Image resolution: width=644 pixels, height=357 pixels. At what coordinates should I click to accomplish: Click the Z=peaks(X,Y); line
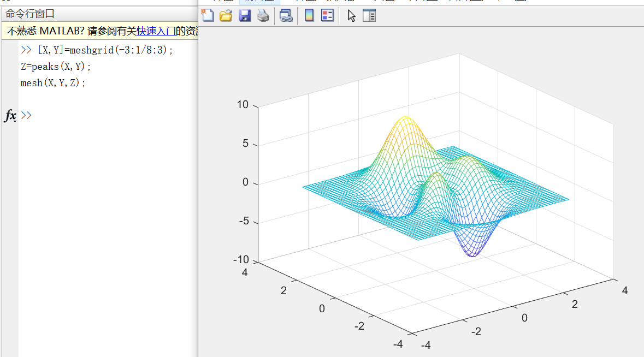pos(56,67)
